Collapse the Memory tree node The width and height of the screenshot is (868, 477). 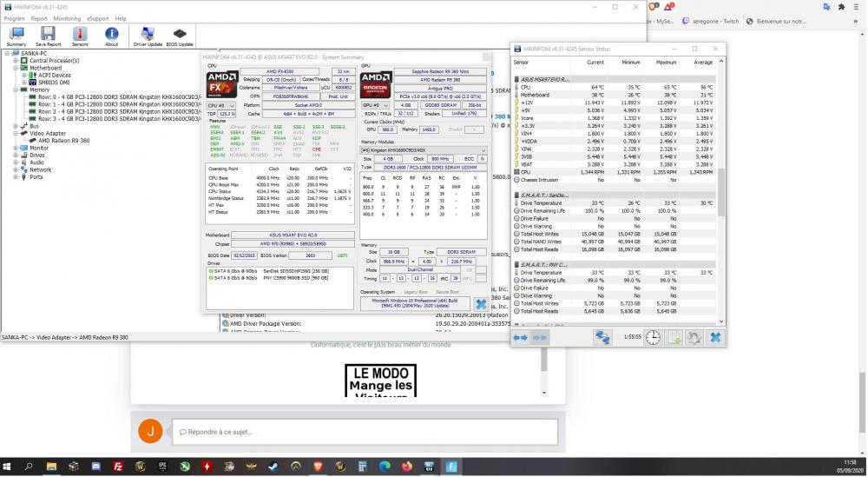point(16,89)
